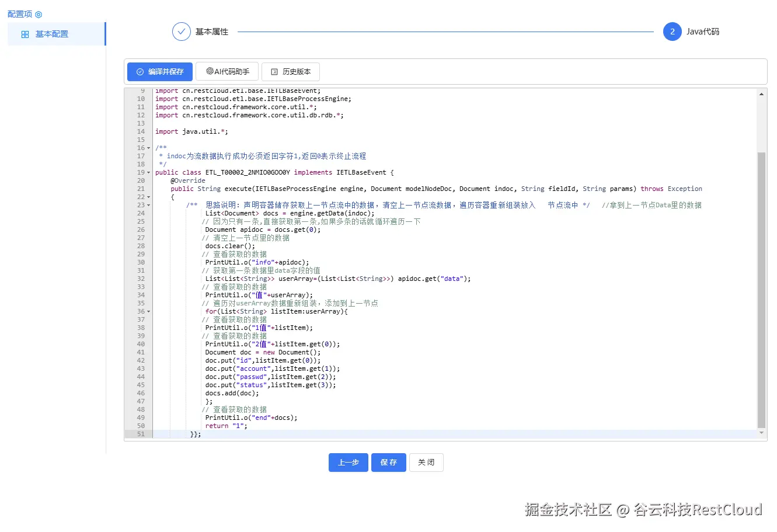The width and height of the screenshot is (777, 532).
Task: Click the vertical scrollbar thumb in editor
Action: (x=761, y=290)
